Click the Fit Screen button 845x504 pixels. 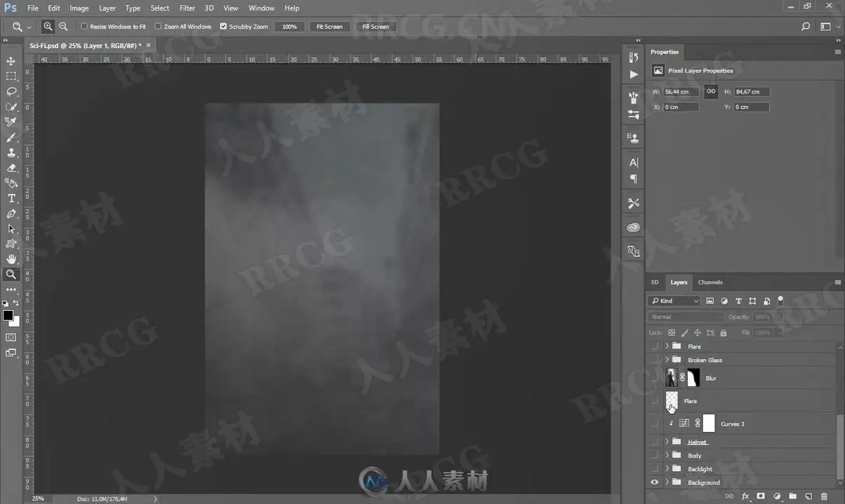coord(329,27)
